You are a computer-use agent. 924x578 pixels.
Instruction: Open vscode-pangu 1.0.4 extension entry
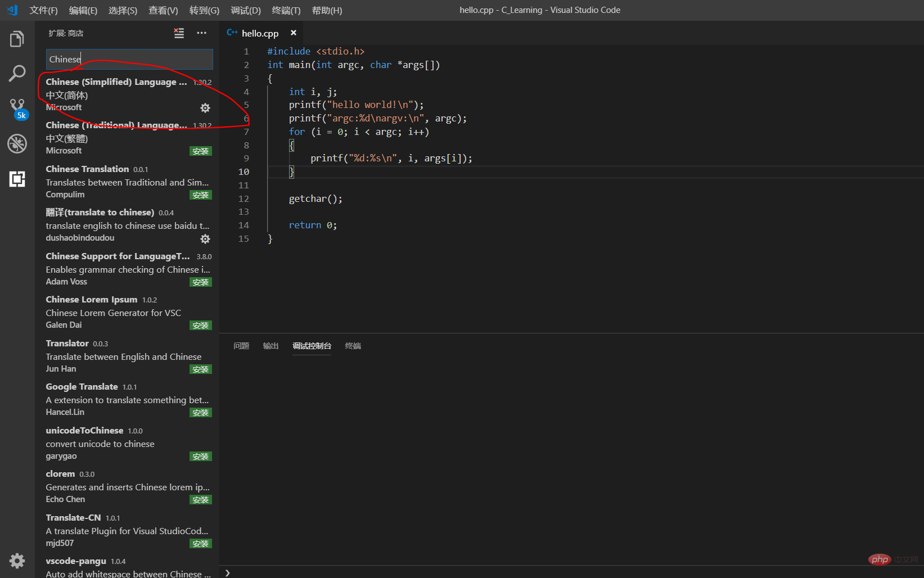[x=127, y=566]
